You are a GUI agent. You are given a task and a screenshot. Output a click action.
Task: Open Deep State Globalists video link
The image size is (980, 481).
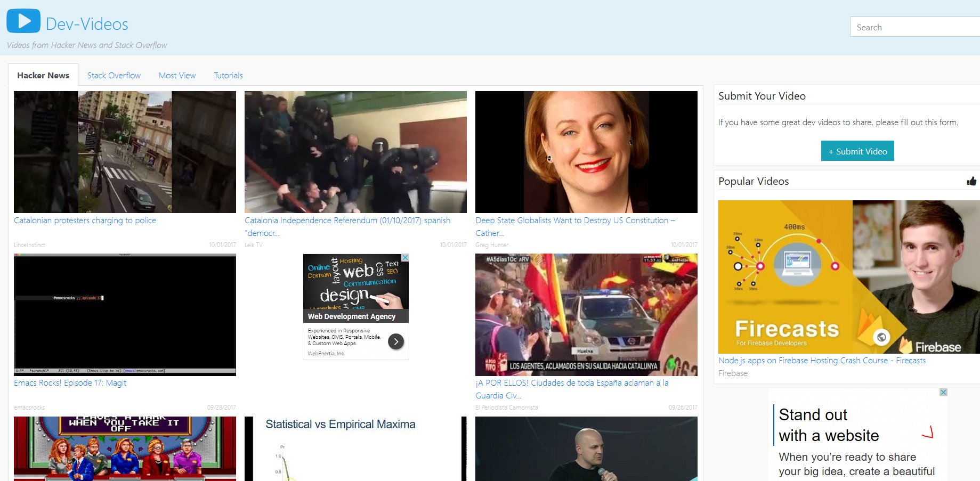pyautogui.click(x=576, y=227)
